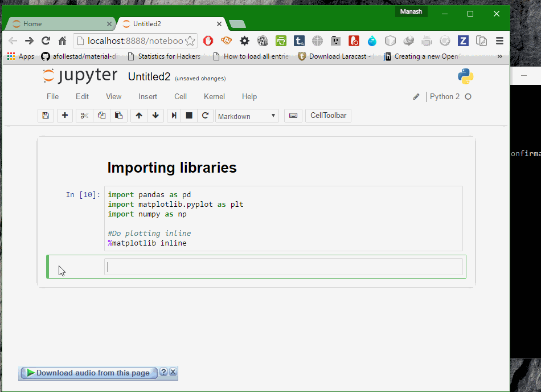Move selected cell down with arrow icon
Screen dimensions: 541x392
coord(155,116)
